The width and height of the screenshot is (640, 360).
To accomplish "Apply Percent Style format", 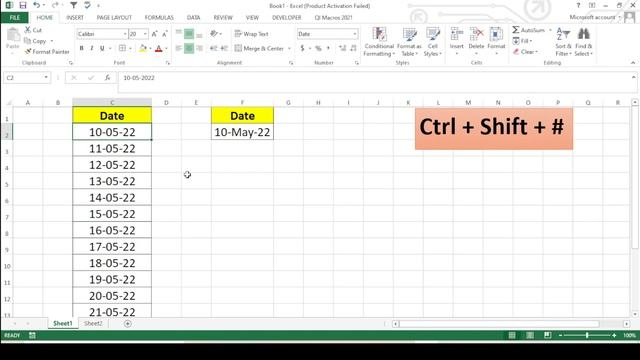I will (318, 49).
